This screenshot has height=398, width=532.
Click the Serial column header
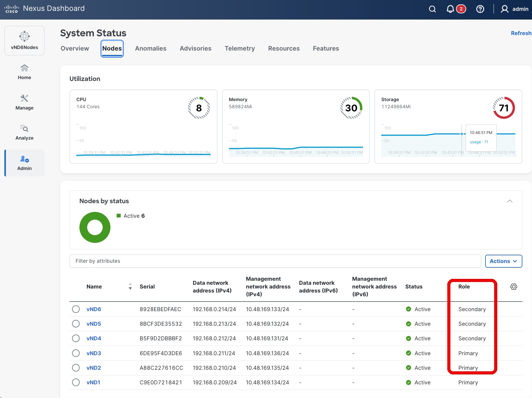coord(147,287)
